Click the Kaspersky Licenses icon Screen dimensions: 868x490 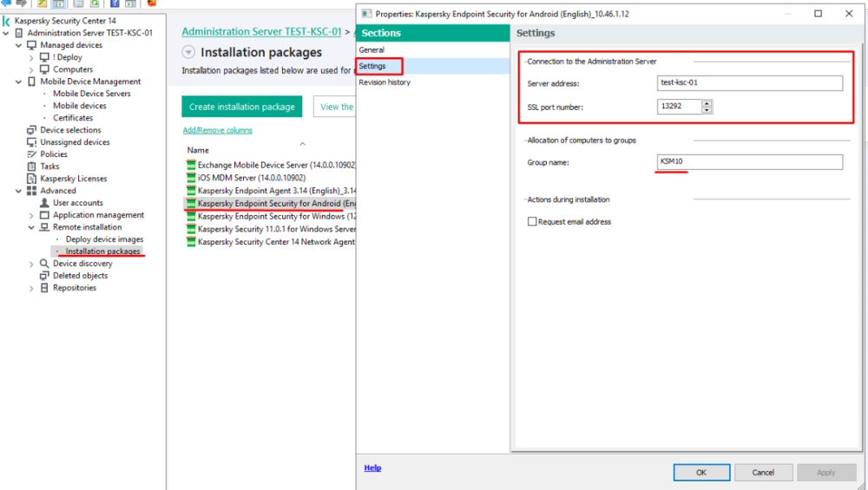click(x=31, y=179)
